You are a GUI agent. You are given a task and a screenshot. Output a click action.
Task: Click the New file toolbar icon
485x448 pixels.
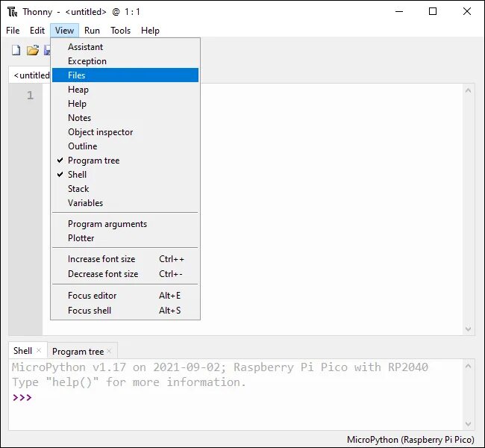pos(16,50)
